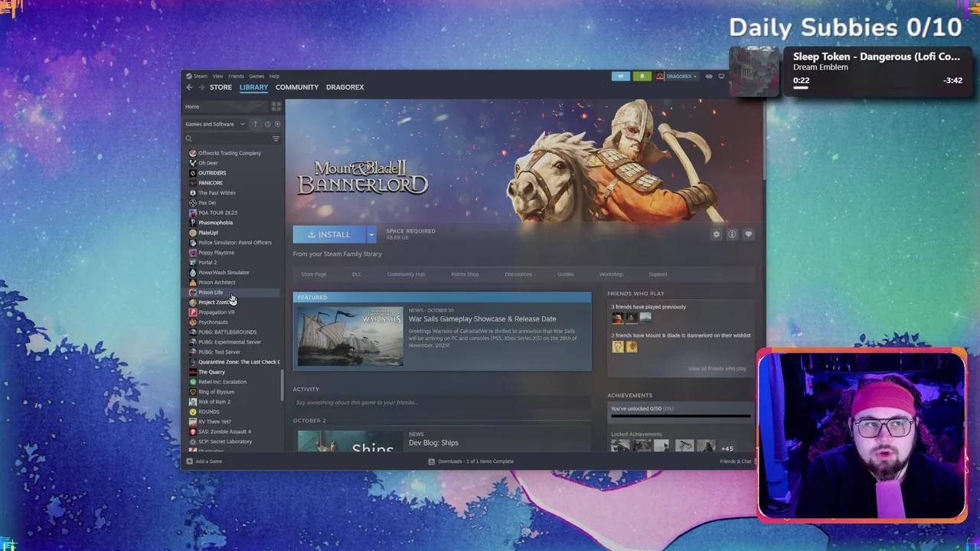Image resolution: width=980 pixels, height=551 pixels.
Task: Select SCP: Secret Laboratory
Action: (225, 442)
